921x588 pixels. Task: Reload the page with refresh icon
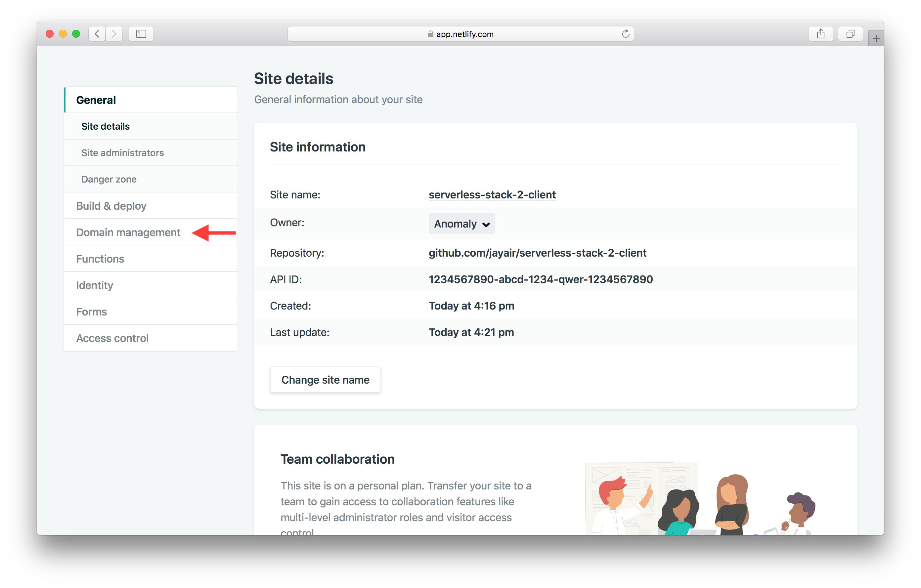(625, 34)
